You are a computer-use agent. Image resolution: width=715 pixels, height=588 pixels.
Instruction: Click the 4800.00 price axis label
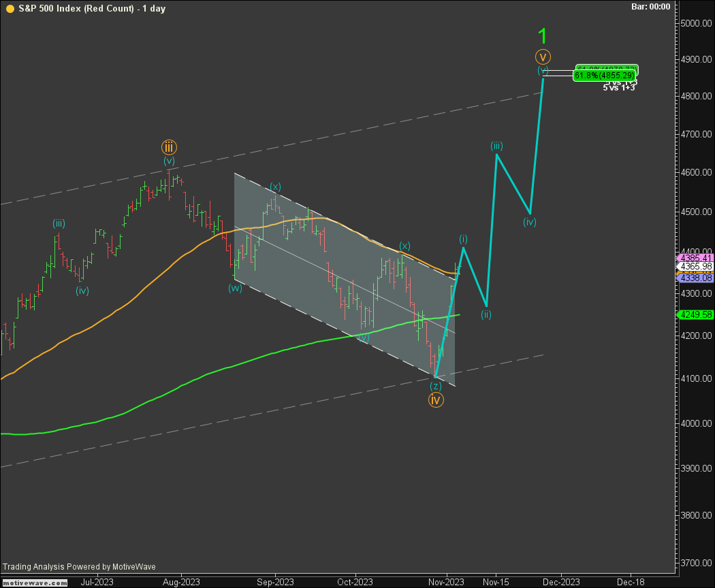click(697, 96)
